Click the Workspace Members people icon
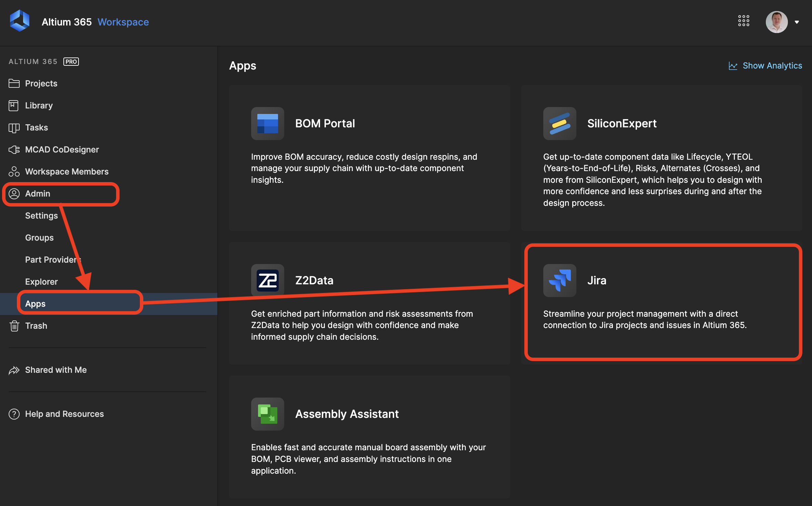This screenshot has width=812, height=506. 14,171
